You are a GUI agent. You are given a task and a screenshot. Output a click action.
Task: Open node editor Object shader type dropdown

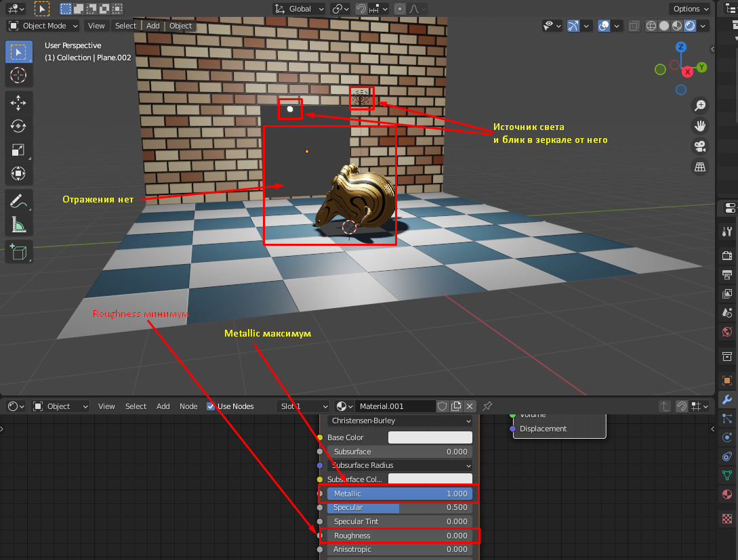[x=60, y=406]
